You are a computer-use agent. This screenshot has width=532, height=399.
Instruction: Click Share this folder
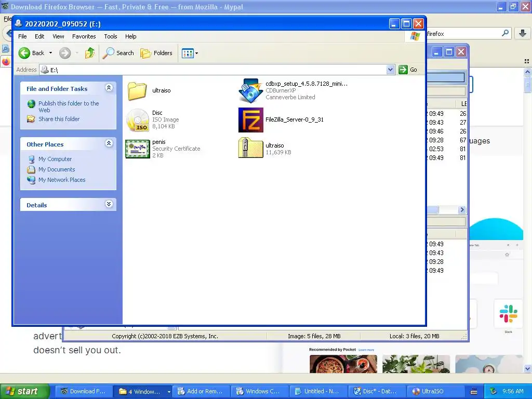(59, 119)
